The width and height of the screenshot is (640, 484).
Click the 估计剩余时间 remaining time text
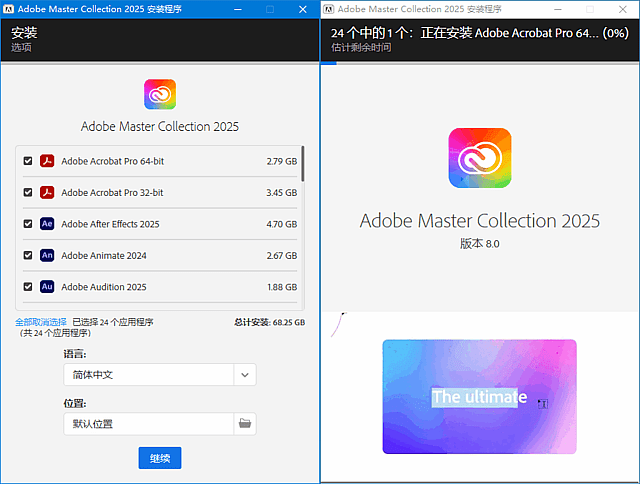(x=361, y=47)
